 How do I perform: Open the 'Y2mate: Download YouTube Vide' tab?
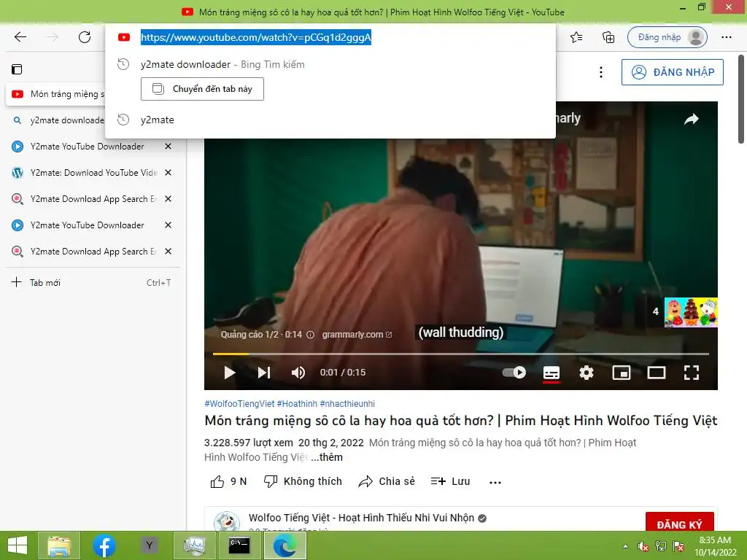tap(93, 172)
